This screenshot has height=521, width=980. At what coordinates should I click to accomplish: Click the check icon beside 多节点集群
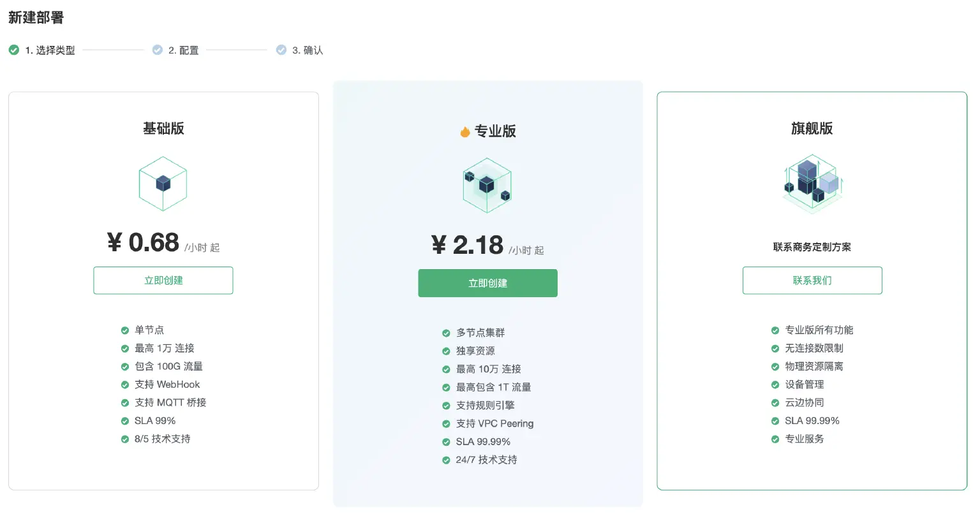point(447,333)
